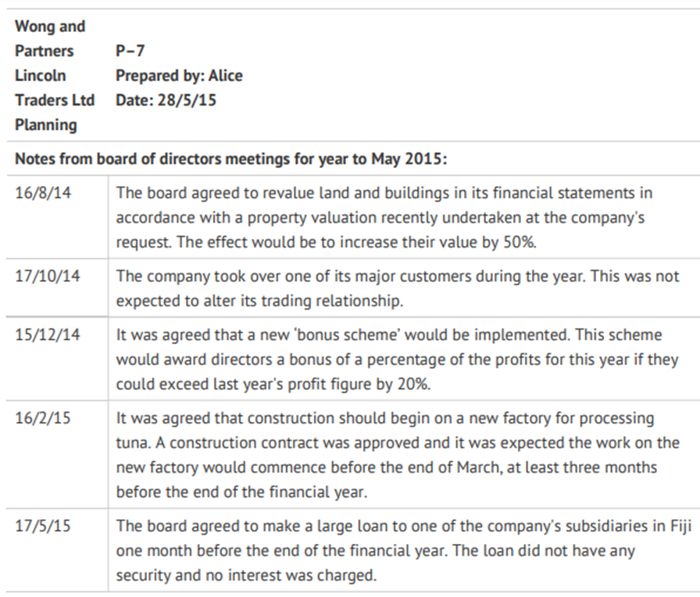700x597 pixels.
Task: Select the 15/12/14 date cell
Action: point(48,335)
